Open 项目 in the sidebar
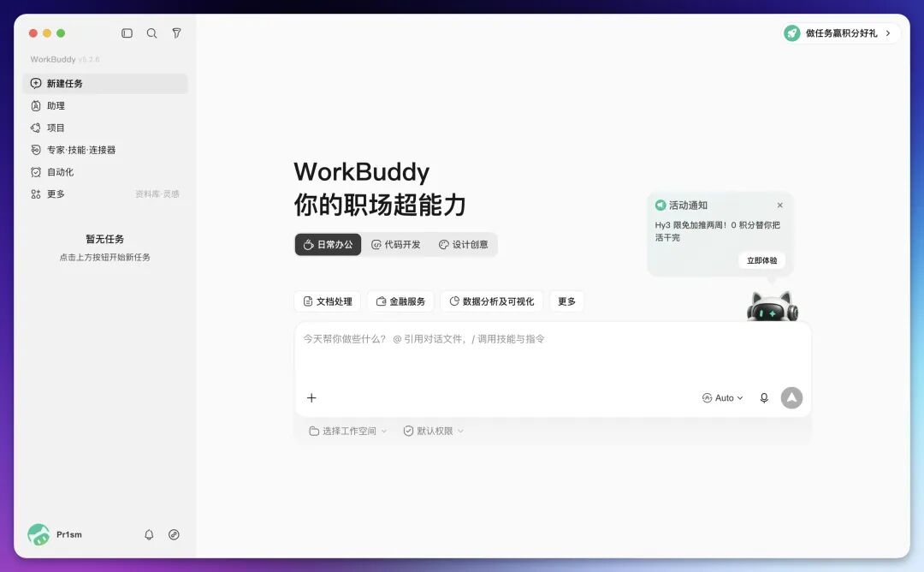Viewport: 924px width, 572px height. click(105, 128)
